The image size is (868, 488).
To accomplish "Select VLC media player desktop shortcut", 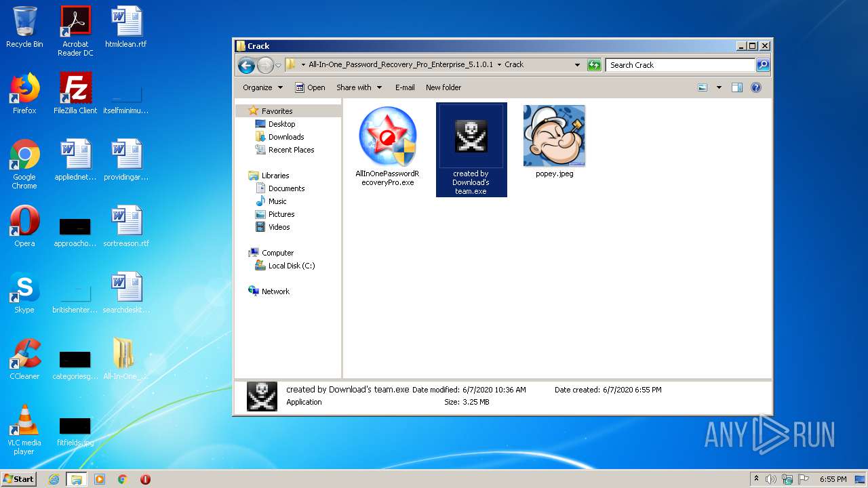I will coord(24,429).
